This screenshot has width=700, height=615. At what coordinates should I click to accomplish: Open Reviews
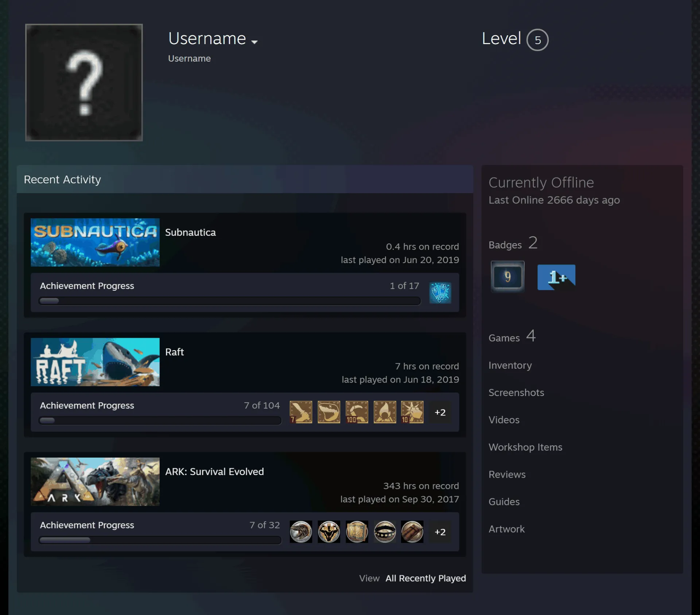507,474
